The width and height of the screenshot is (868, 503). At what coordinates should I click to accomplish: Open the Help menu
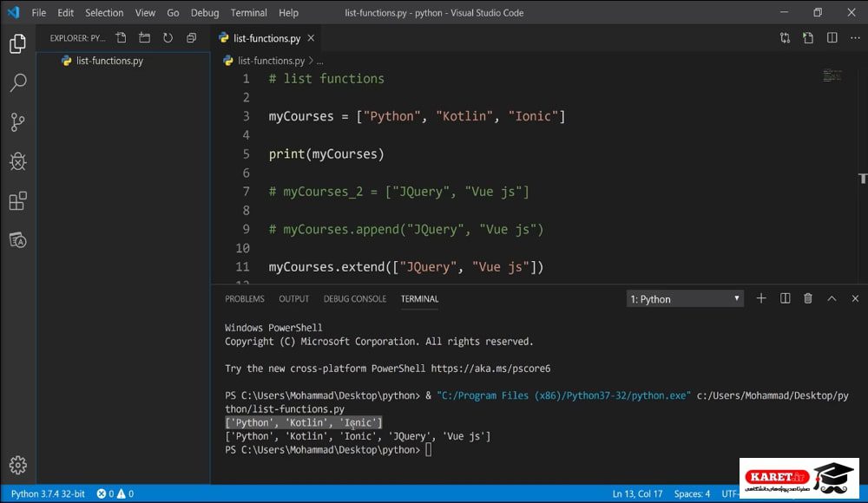coord(288,13)
